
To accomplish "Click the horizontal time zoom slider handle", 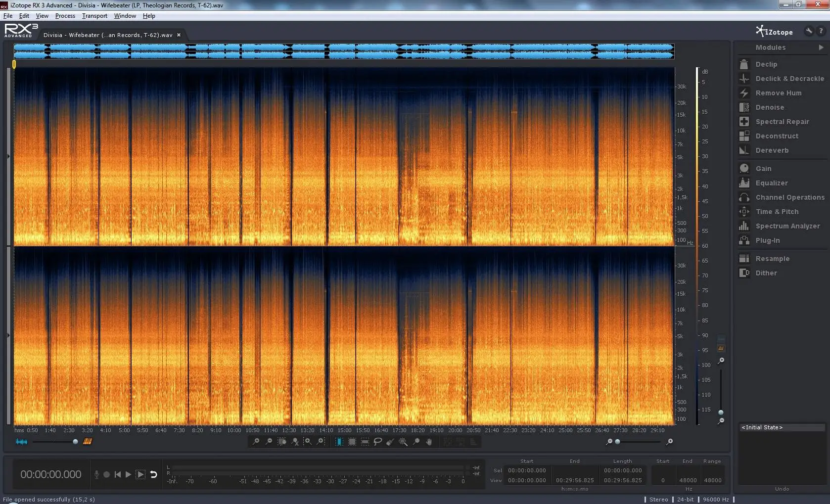I will coord(617,442).
